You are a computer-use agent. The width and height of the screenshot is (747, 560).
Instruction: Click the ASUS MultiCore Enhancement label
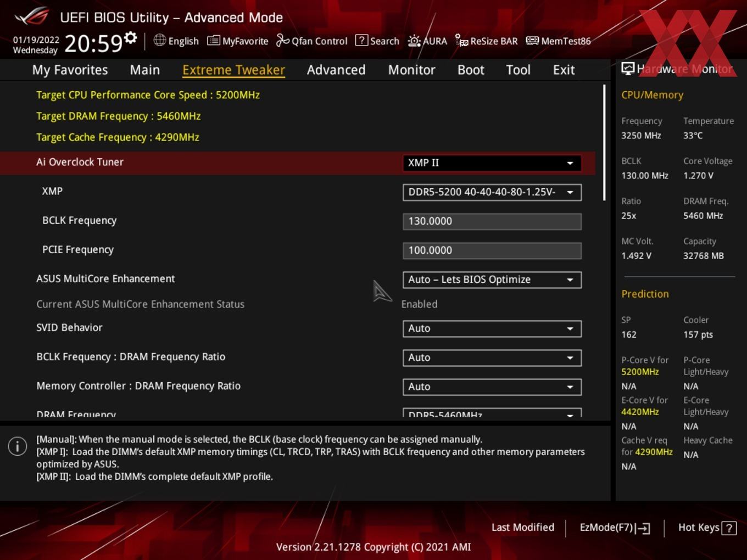105,278
